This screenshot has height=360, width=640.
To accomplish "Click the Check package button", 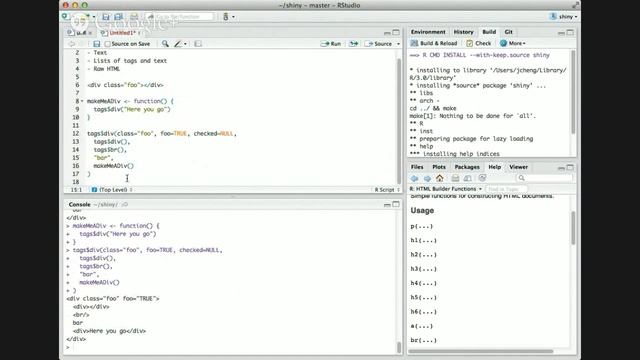I will pyautogui.click(x=479, y=43).
